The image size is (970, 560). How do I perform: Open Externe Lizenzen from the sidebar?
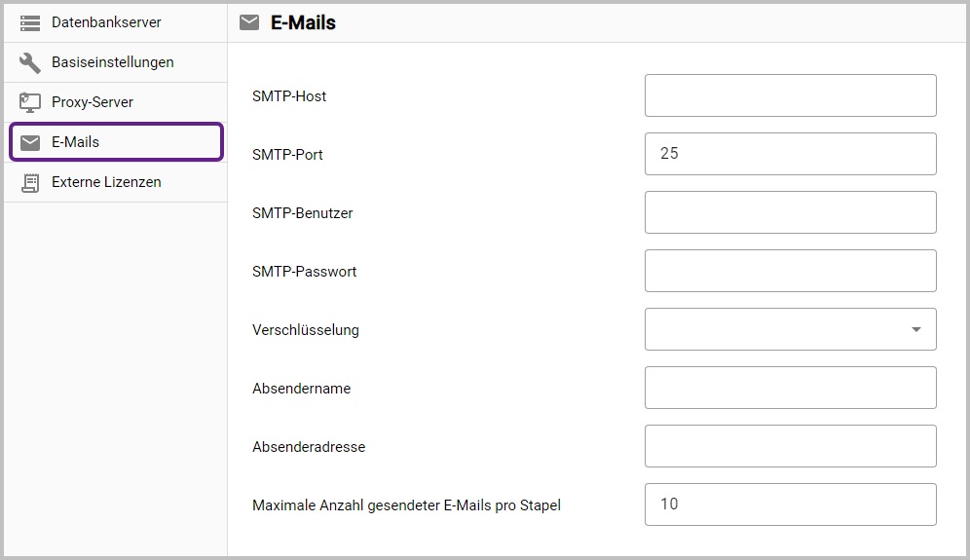106,182
